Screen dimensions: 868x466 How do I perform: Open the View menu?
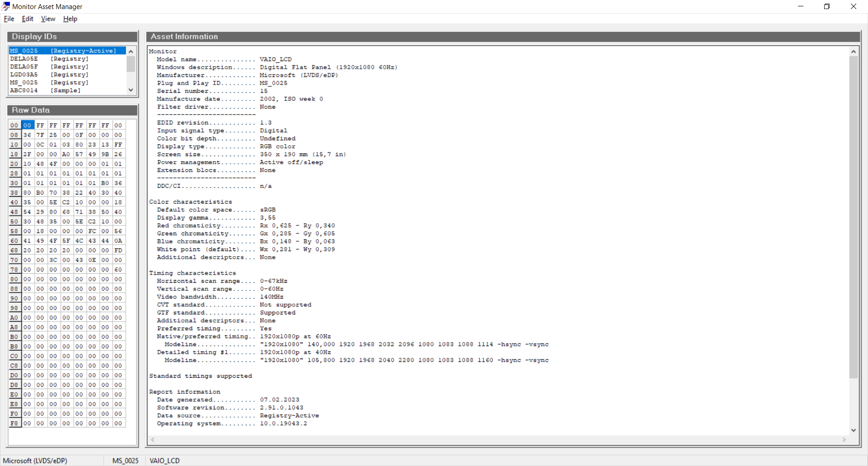coord(48,19)
